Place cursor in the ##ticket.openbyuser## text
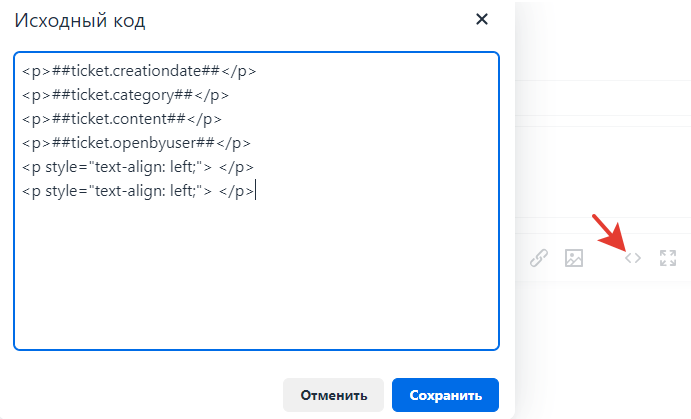 (x=133, y=143)
